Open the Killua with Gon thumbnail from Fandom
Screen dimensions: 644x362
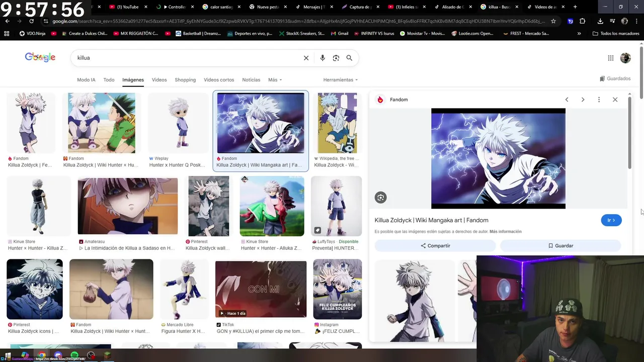tap(102, 123)
